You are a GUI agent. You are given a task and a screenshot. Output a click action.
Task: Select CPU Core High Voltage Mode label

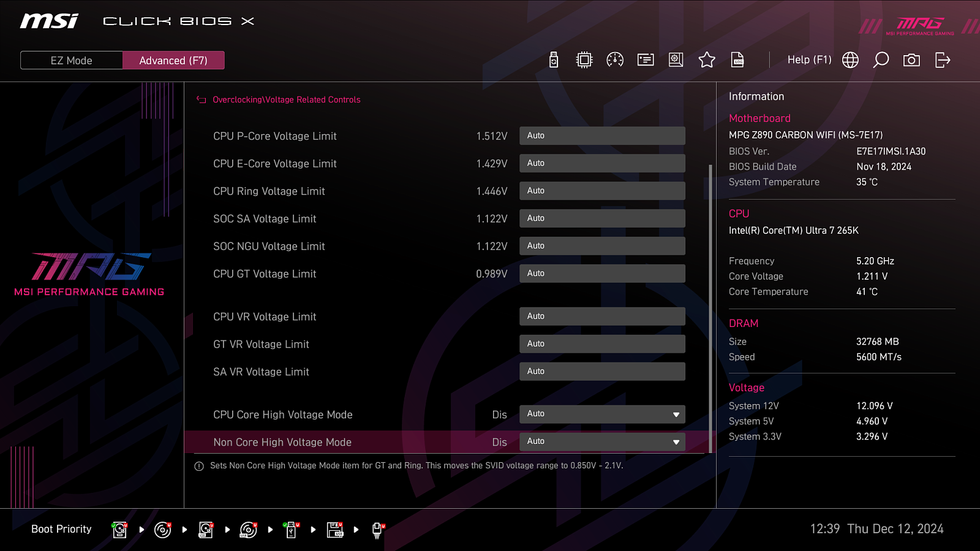[282, 414]
